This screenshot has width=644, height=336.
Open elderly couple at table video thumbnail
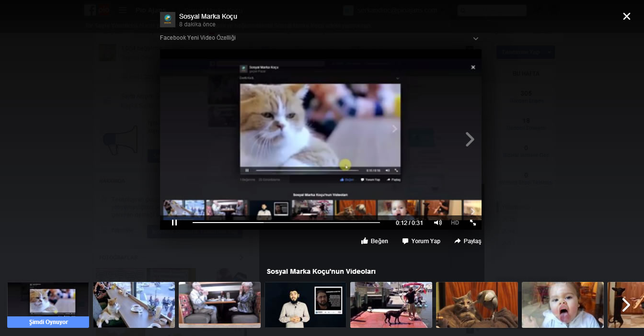(219, 305)
